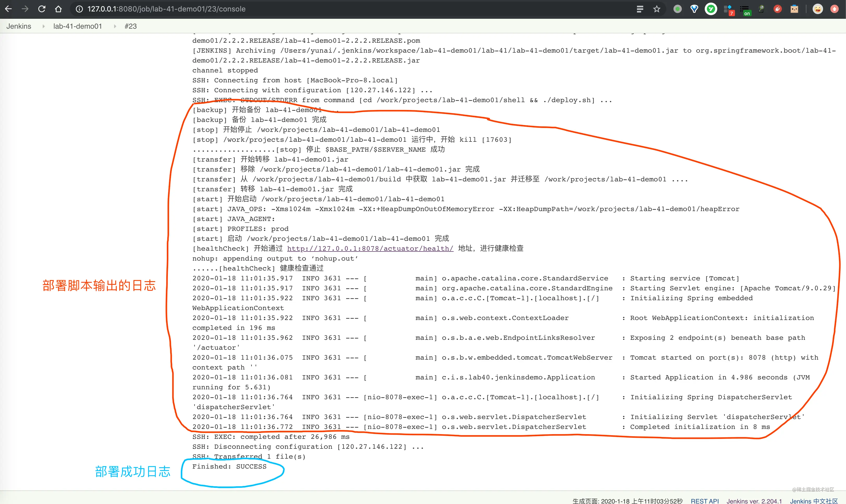The image size is (846, 504).
Task: Click the gray circle green dot extension
Action: (x=678, y=9)
